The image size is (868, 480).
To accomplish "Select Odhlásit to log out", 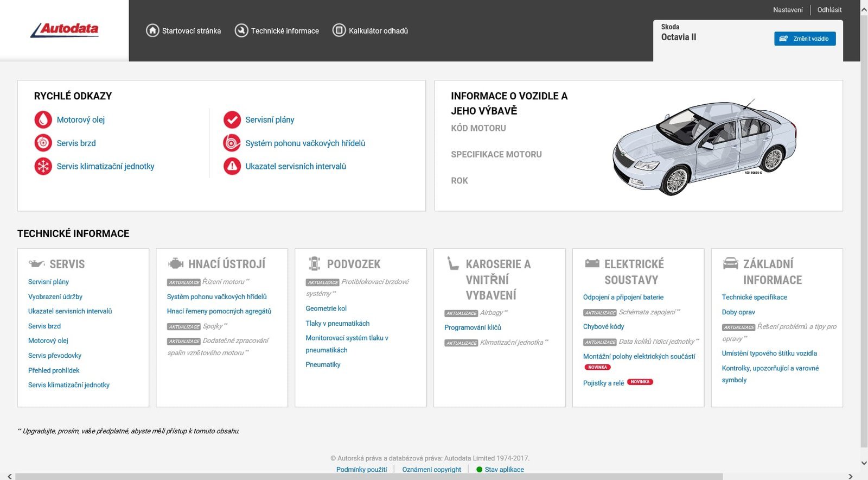I will 829,10.
